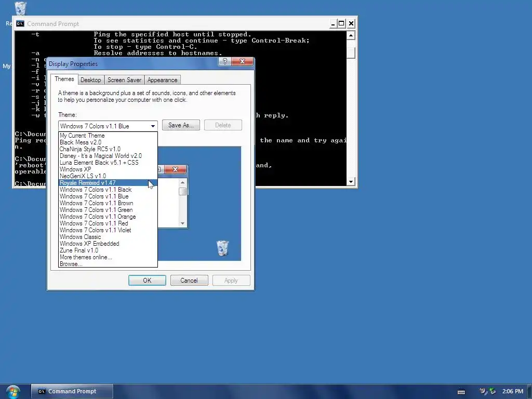The width and height of the screenshot is (532, 399).
Task: Maximize the Command Prompt window
Action: tap(342, 23)
